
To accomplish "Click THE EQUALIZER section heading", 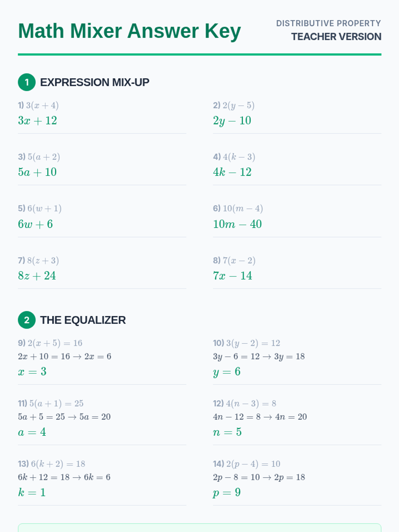I will tap(83, 320).
